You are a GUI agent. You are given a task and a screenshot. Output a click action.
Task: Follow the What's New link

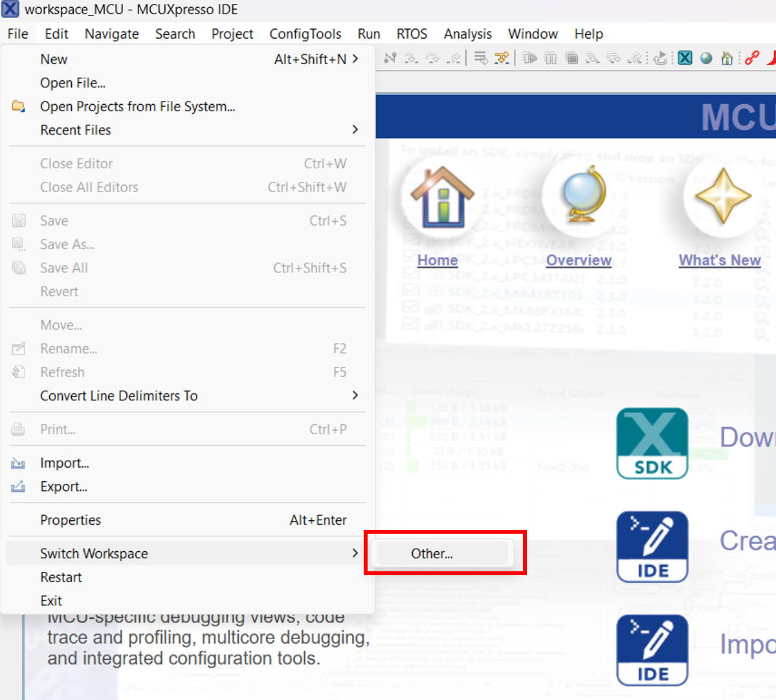click(x=720, y=260)
